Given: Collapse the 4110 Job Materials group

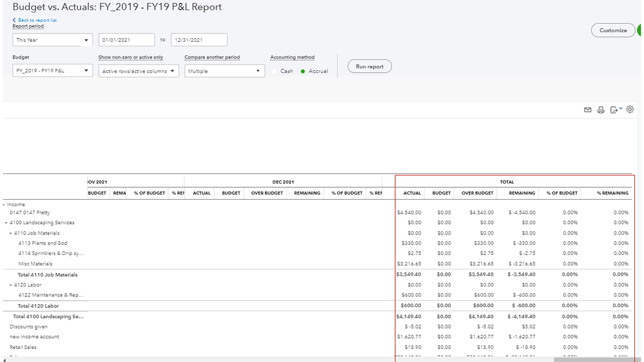Looking at the screenshot, I should pyautogui.click(x=10, y=233).
